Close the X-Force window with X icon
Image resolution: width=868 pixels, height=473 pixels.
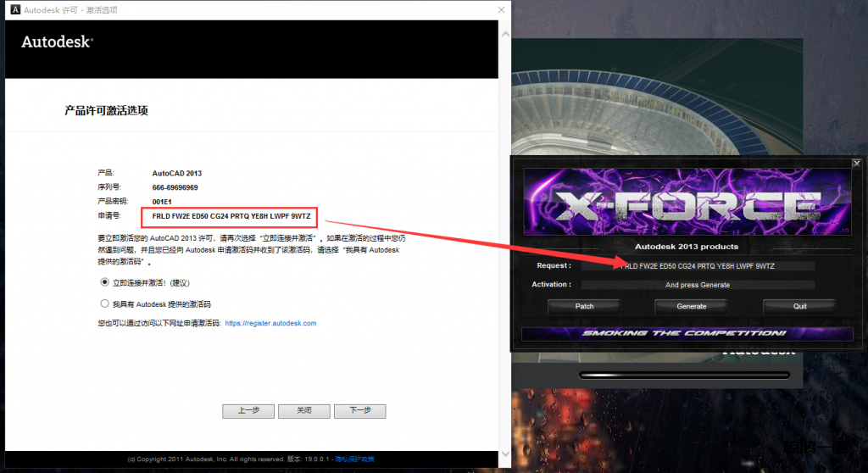[856, 163]
